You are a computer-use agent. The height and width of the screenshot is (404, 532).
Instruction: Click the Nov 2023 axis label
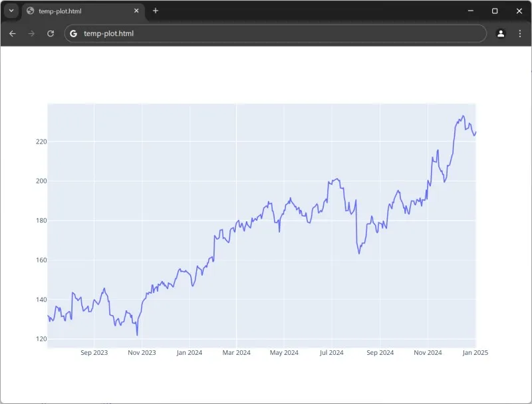[142, 352]
